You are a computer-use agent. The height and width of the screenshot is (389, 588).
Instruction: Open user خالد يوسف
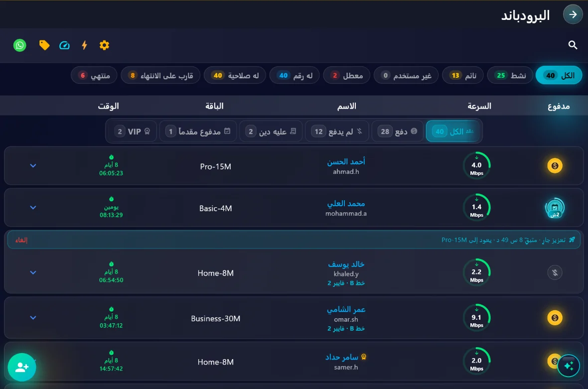[346, 264]
